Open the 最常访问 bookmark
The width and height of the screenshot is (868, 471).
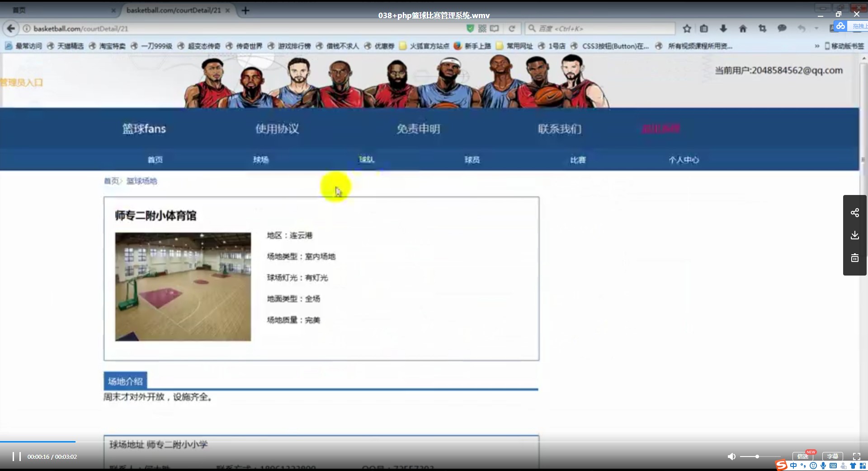[24, 46]
